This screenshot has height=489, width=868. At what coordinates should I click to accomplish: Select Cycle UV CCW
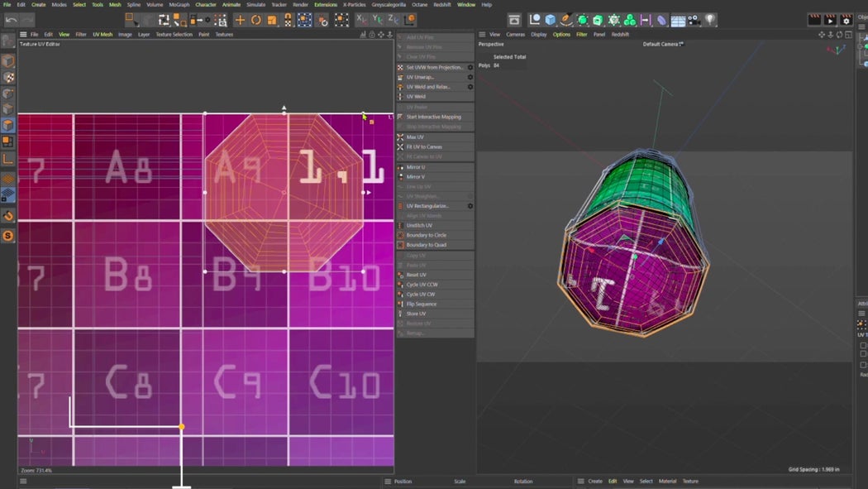click(425, 284)
